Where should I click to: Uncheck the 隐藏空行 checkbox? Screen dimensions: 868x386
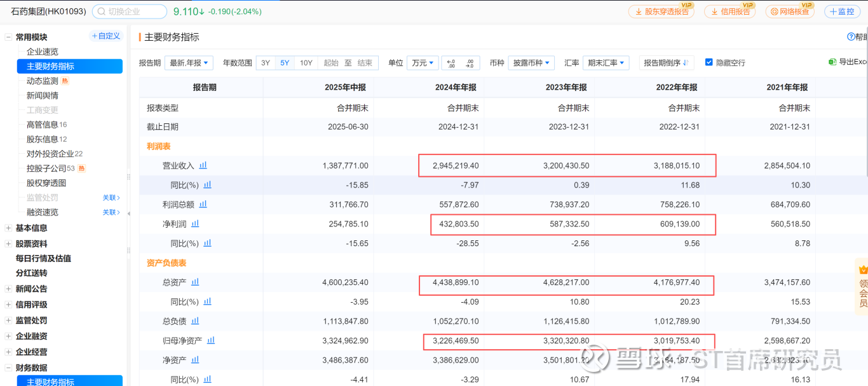point(709,62)
